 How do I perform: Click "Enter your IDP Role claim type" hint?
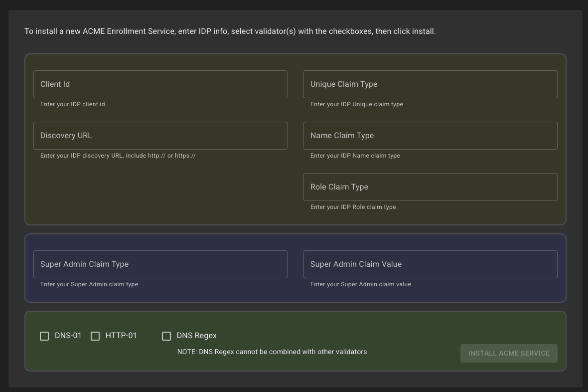[353, 207]
